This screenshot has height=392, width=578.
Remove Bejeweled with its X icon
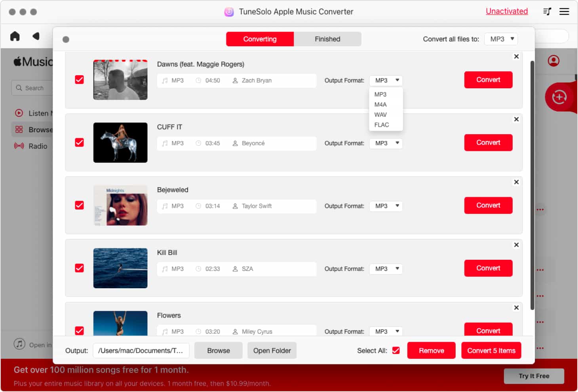pos(516,182)
